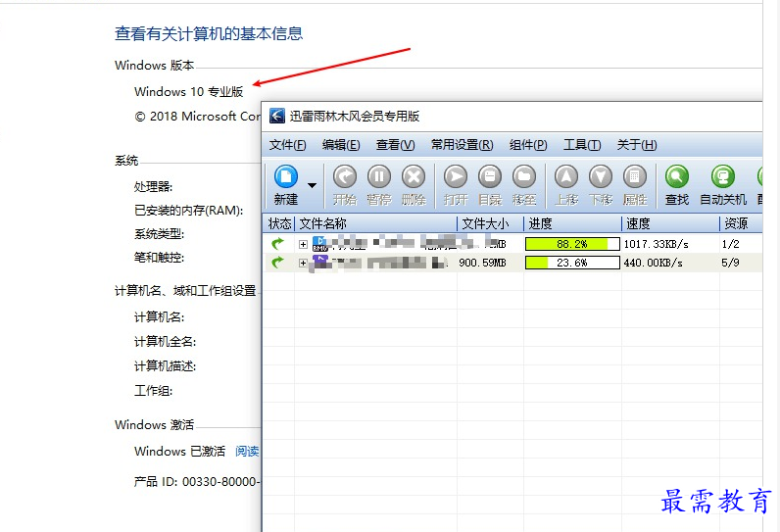780x532 pixels.
Task: Open the 编辑(E) menu
Action: coord(341,145)
